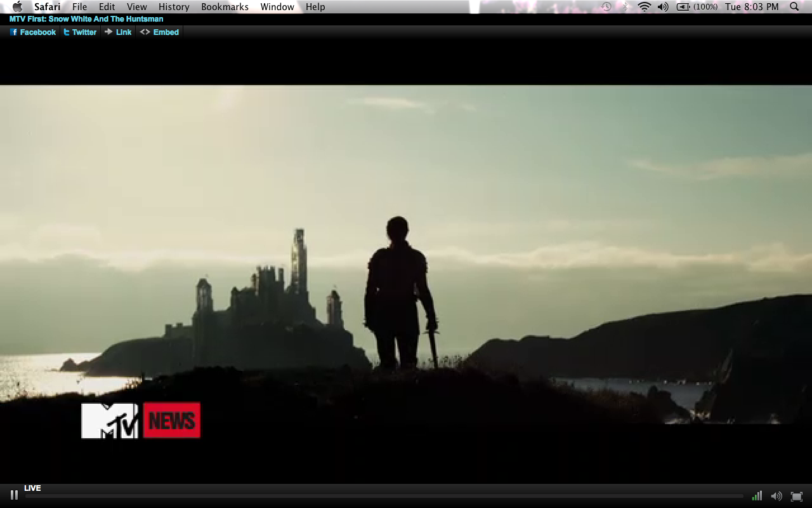The image size is (812, 508).
Task: Click the MTV News logo overlay
Action: 141,420
